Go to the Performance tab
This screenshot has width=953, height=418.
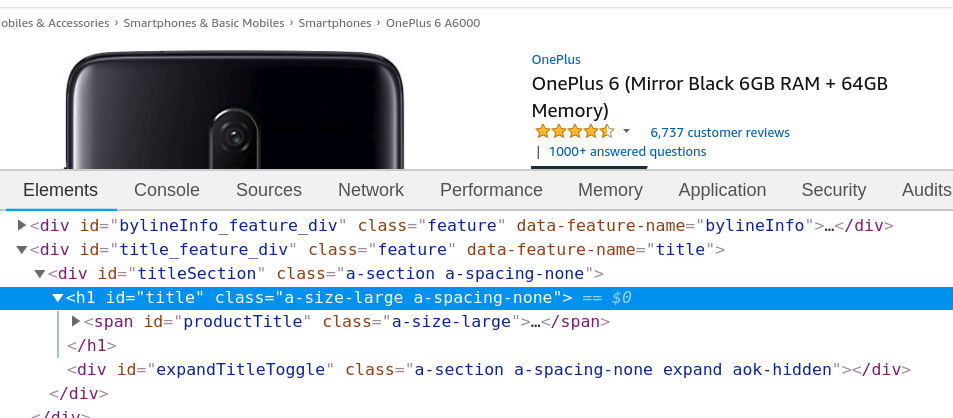(491, 190)
